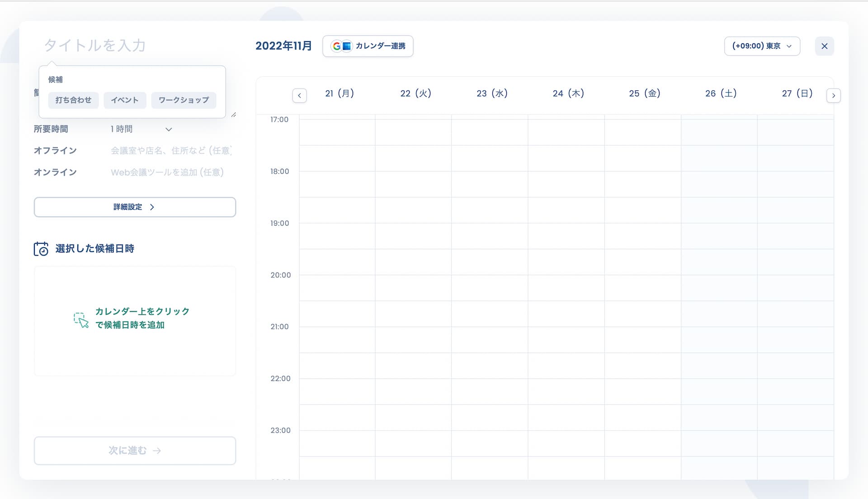868x499 pixels.
Task: Add 21:00 slot on Tuesday 22
Action: (413, 340)
